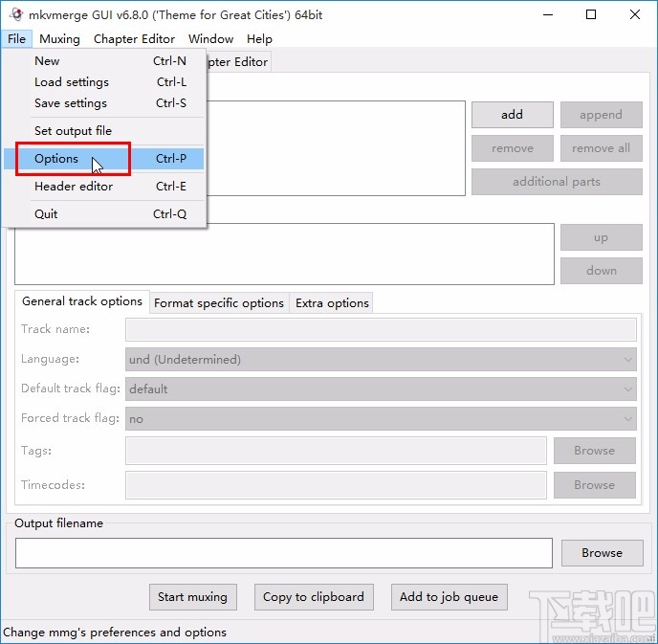Click the mkvmerge app icon in title bar
The width and height of the screenshot is (658, 644).
(x=16, y=14)
